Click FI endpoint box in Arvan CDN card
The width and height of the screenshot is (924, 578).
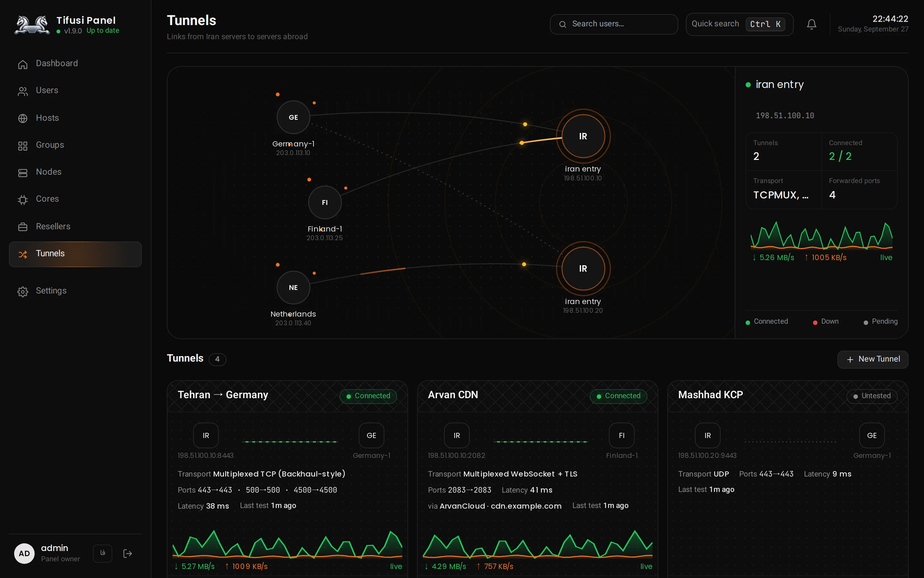(x=621, y=435)
